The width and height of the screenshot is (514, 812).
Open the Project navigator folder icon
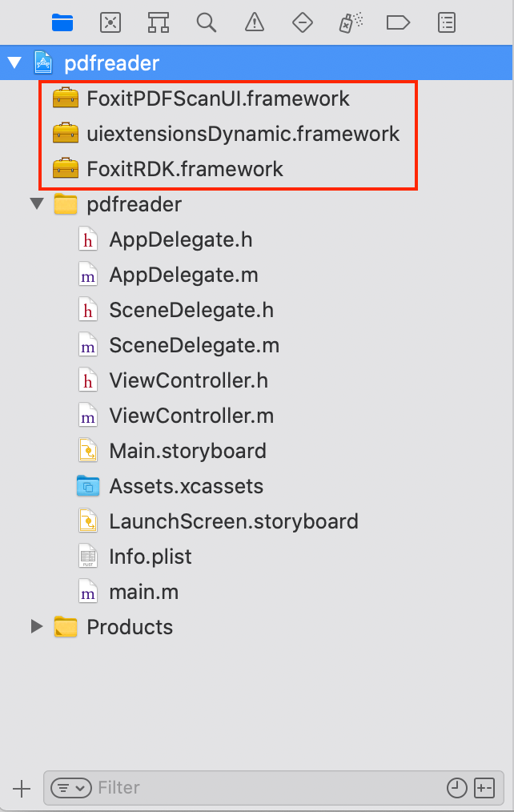62,22
